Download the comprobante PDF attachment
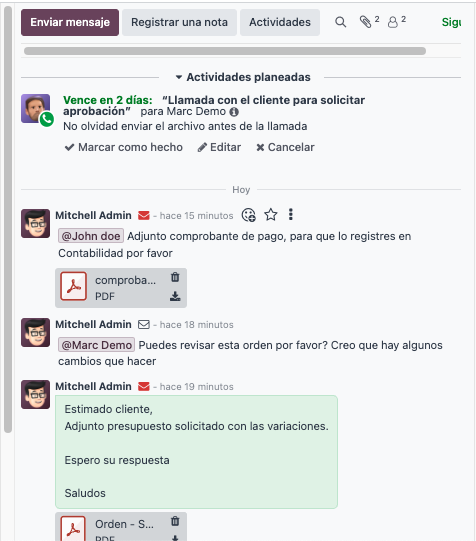The height and width of the screenshot is (541, 476). point(175,296)
